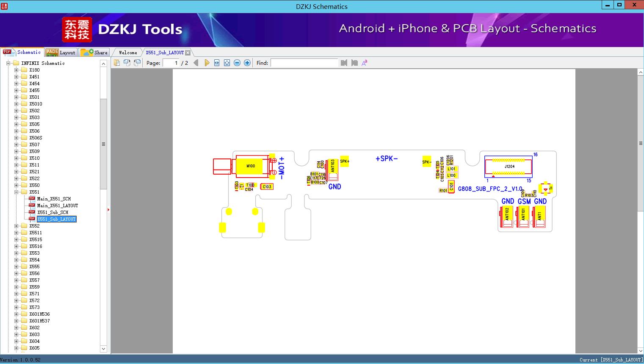Switch to the PADS Layout tab
Viewport: 644px width, 364px height.
point(61,52)
